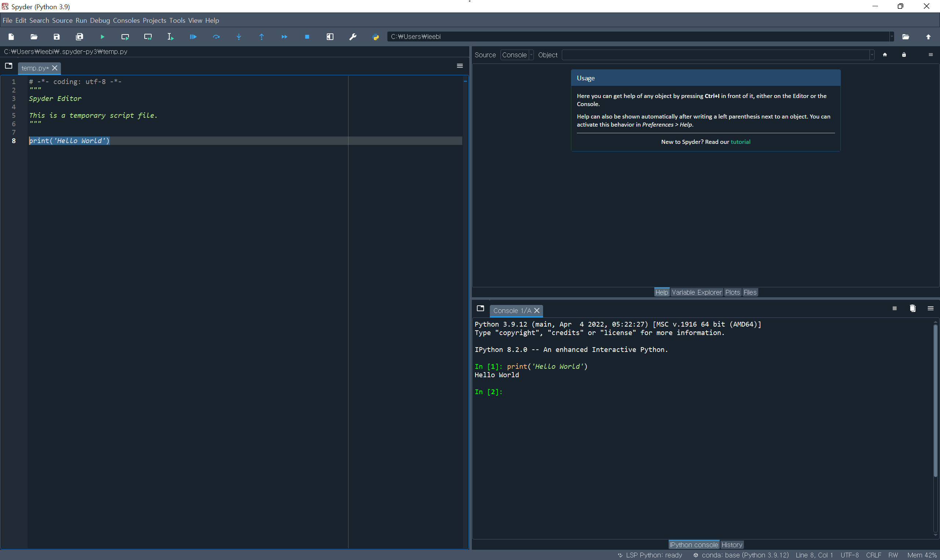Click into the Object input field
This screenshot has height=560, width=940.
716,55
